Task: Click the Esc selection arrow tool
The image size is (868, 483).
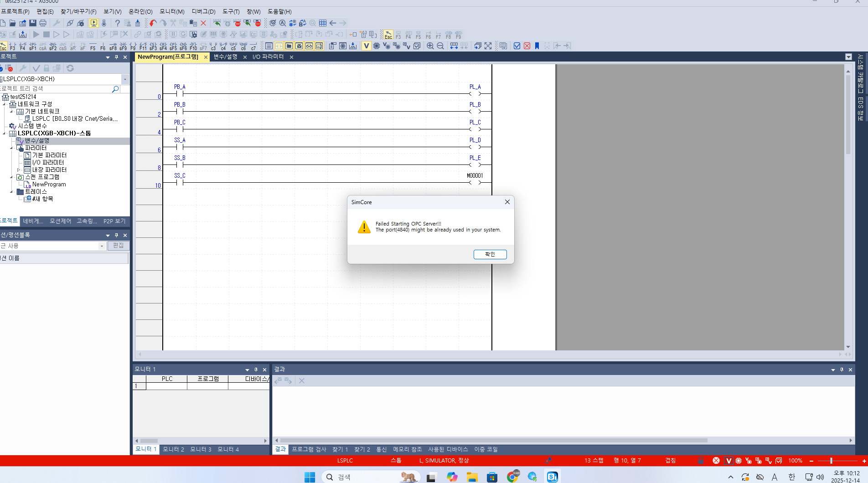Action: click(x=4, y=46)
